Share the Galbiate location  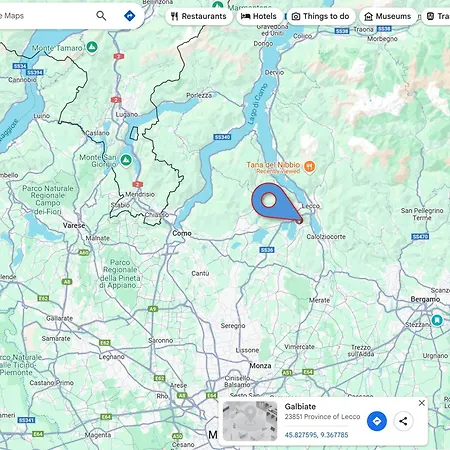click(403, 421)
